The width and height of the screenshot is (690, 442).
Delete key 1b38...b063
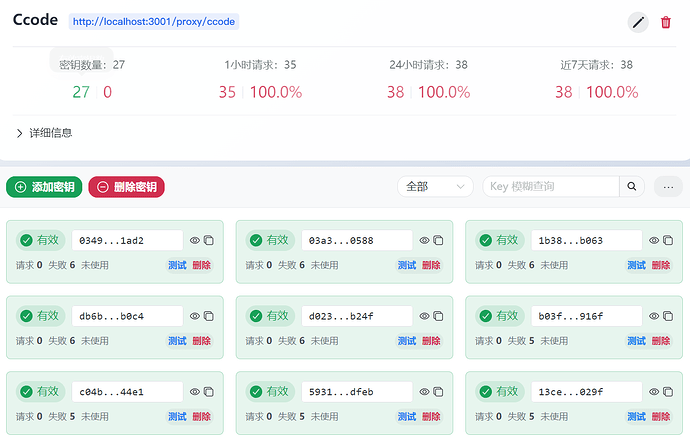(661, 265)
